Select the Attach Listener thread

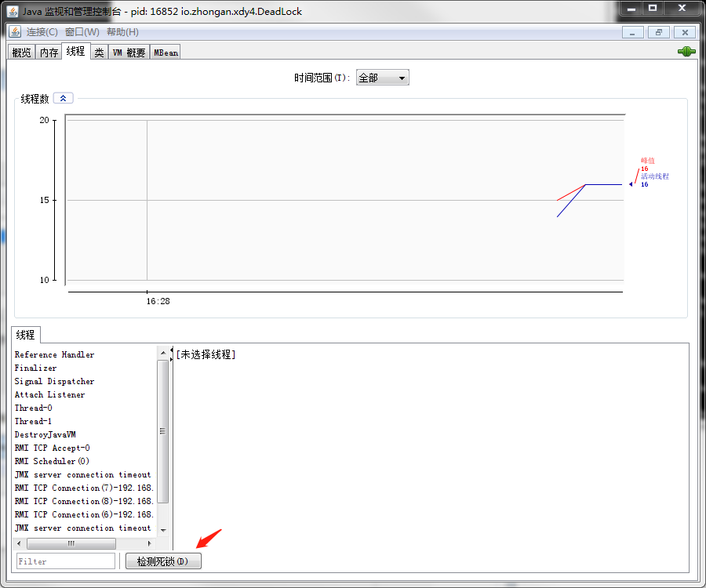[49, 394]
